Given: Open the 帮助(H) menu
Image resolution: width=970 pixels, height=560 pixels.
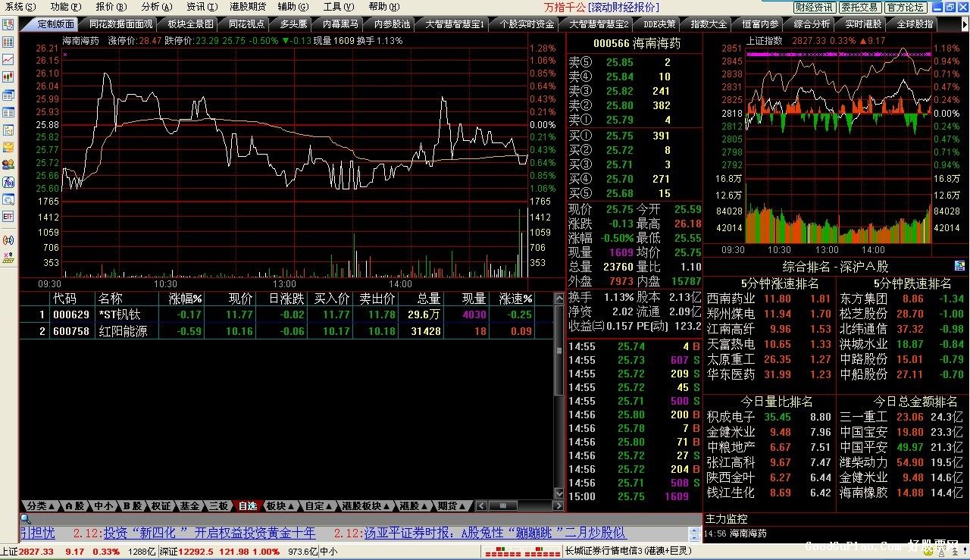Looking at the screenshot, I should 384,6.
